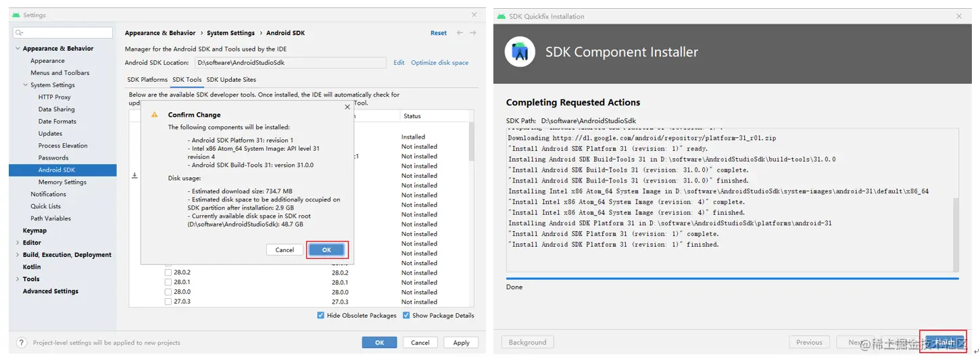980x363 pixels.
Task: Select Keymap in the settings tree
Action: [x=34, y=231]
